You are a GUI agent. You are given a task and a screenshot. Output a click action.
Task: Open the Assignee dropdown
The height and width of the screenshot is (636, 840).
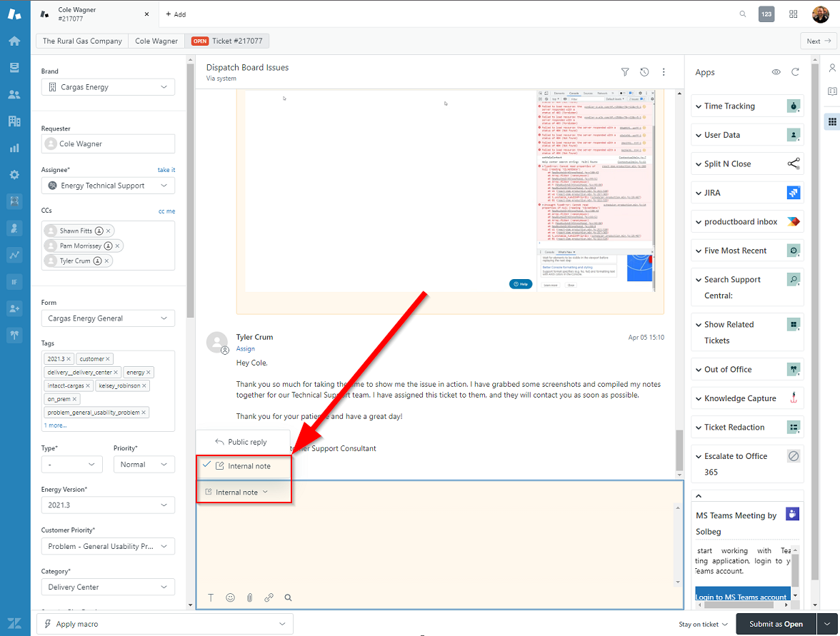(109, 186)
